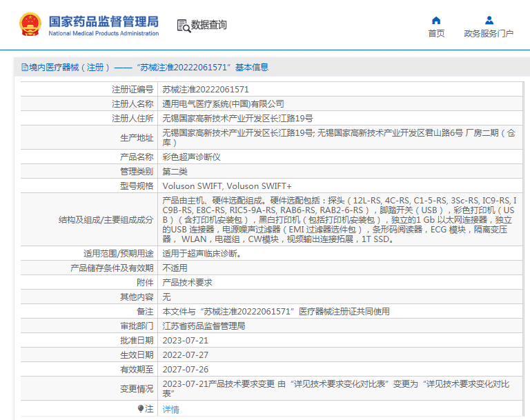530x420 pixels.
Task: Click 国家药品监督管理局 site title
Action: point(104,21)
